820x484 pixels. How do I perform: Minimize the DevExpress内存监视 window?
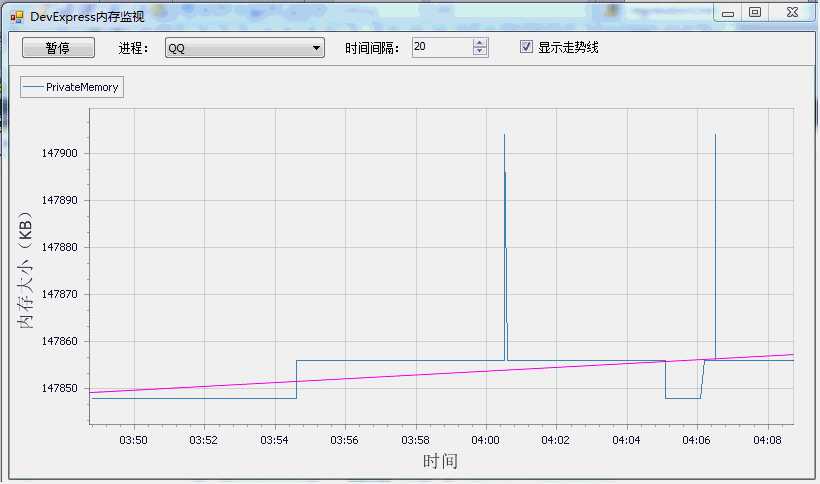(x=727, y=13)
